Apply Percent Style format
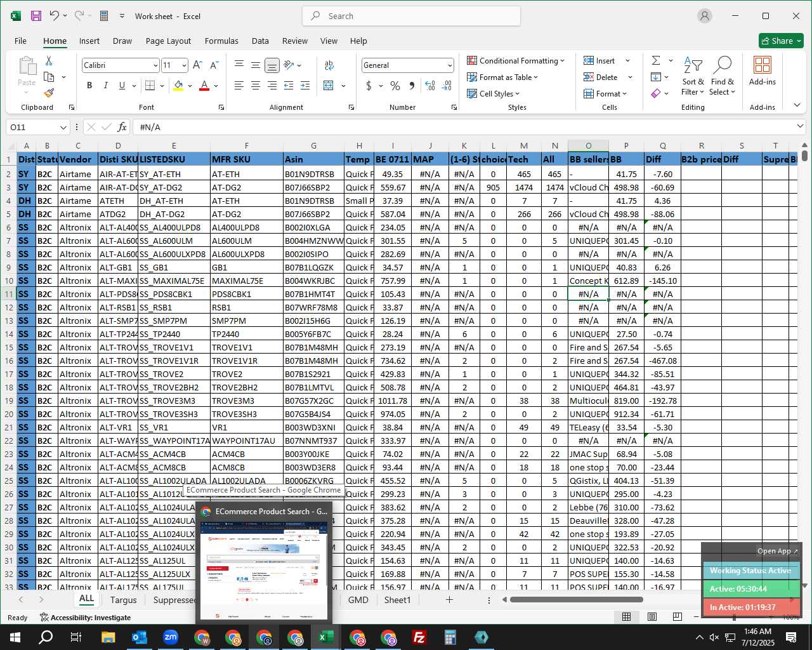The height and width of the screenshot is (650, 812). coord(395,85)
